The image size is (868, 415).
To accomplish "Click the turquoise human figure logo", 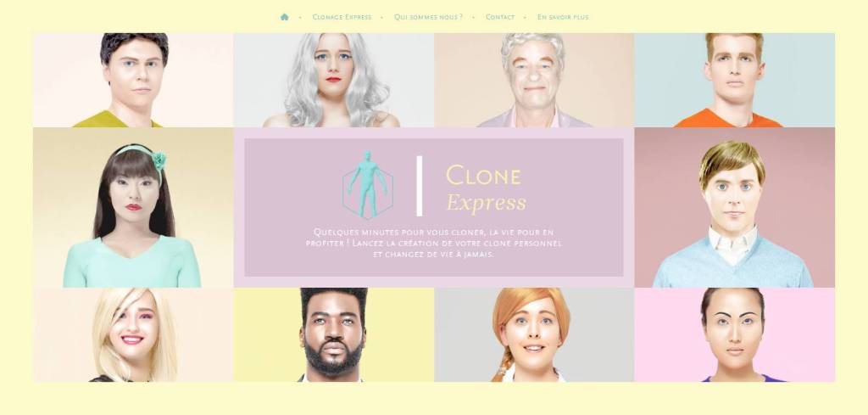I will click(x=368, y=184).
